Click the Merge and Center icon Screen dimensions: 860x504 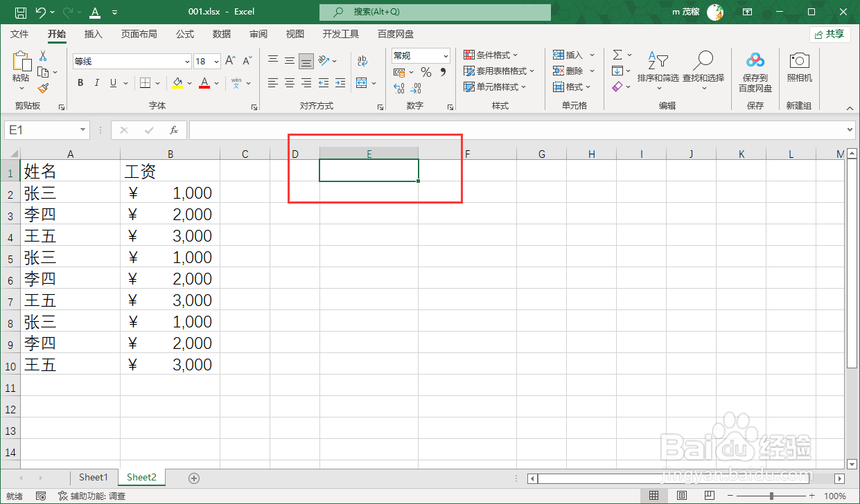pos(362,83)
